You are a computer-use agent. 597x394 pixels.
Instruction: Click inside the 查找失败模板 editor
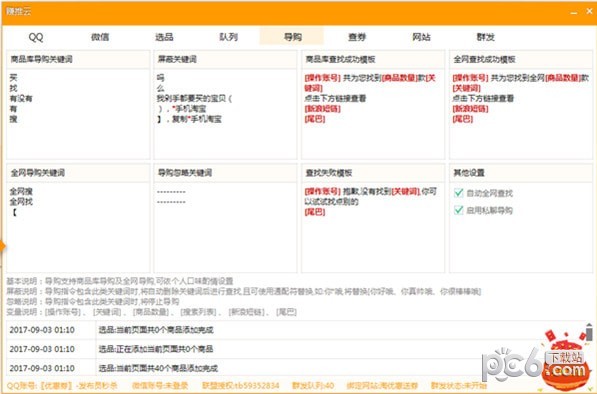[373, 227]
